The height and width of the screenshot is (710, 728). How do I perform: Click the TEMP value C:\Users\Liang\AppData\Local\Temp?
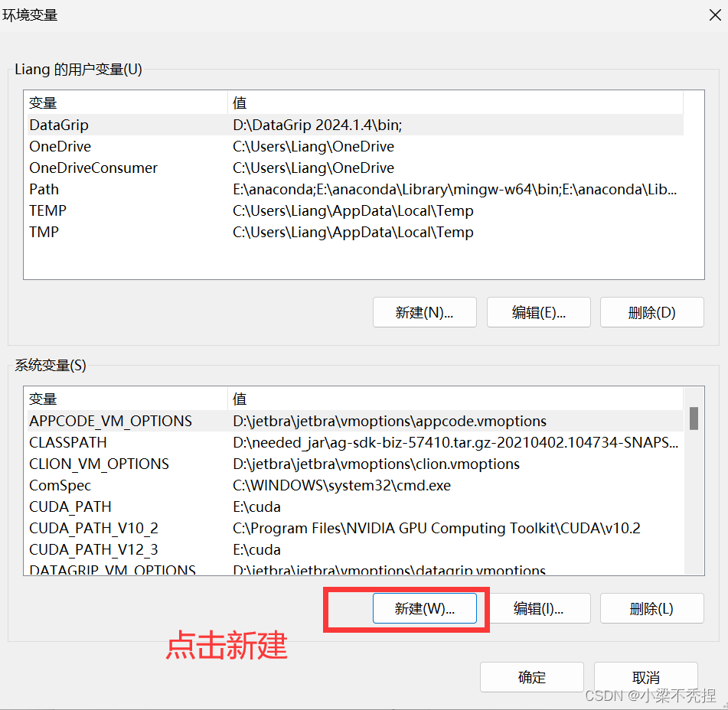click(353, 210)
